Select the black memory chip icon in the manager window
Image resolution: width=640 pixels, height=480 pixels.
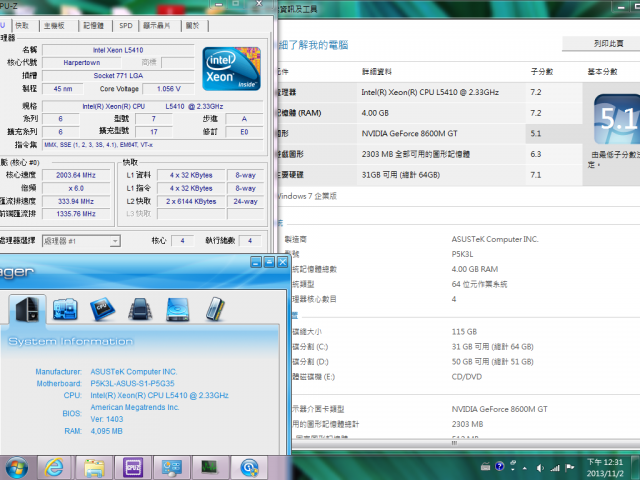(x=140, y=309)
